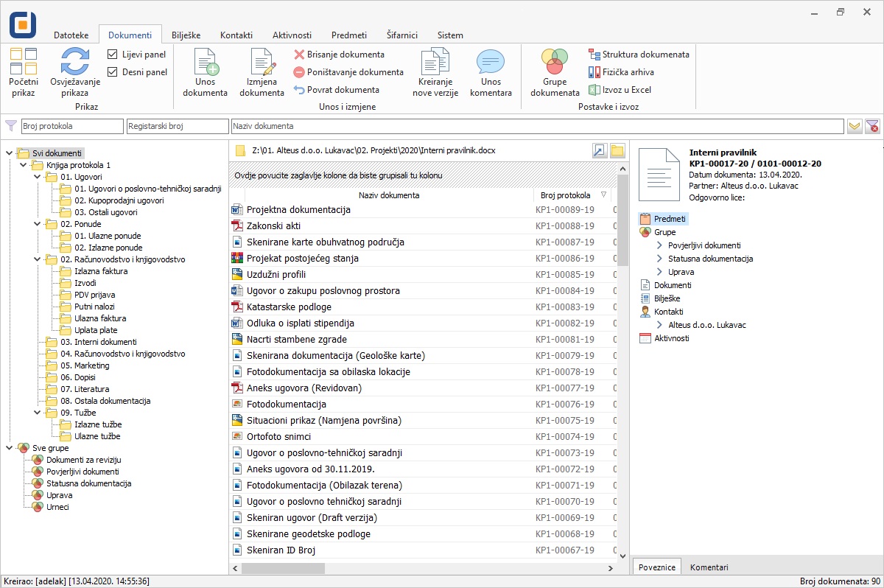Image resolution: width=884 pixels, height=588 pixels.
Task: Open the Komentari tab
Action: coord(709,567)
